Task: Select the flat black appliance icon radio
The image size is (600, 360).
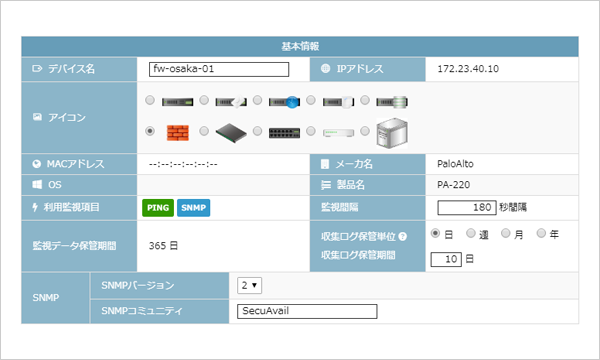Action: click(x=204, y=131)
